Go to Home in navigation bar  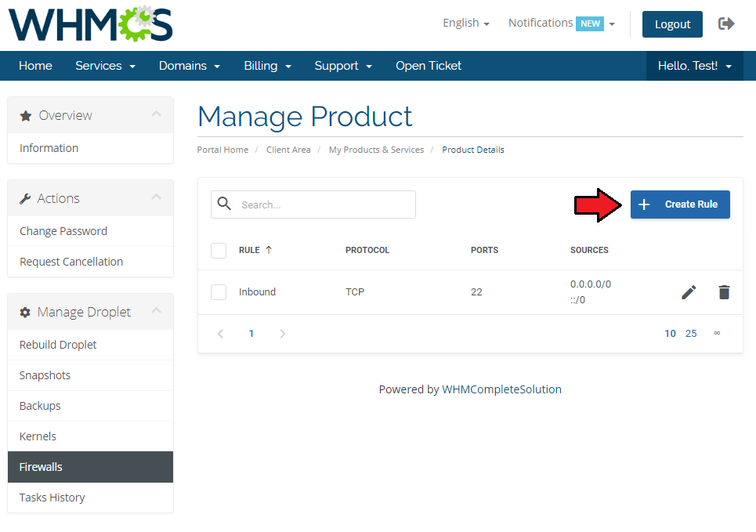[x=35, y=66]
